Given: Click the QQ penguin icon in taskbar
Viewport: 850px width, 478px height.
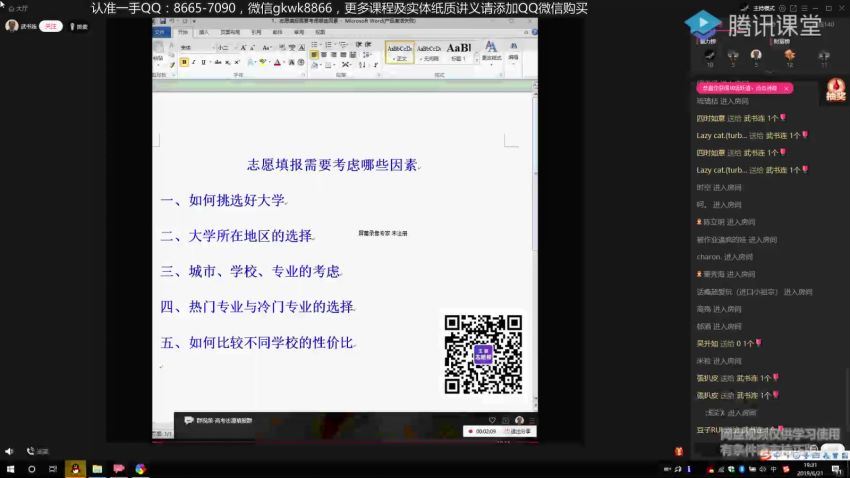Looking at the screenshot, I should point(74,469).
